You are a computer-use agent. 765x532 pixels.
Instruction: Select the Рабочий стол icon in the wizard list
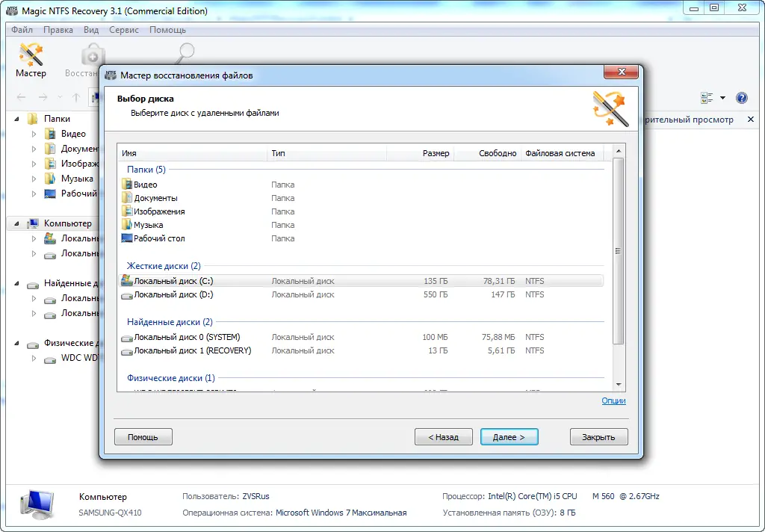(x=127, y=238)
